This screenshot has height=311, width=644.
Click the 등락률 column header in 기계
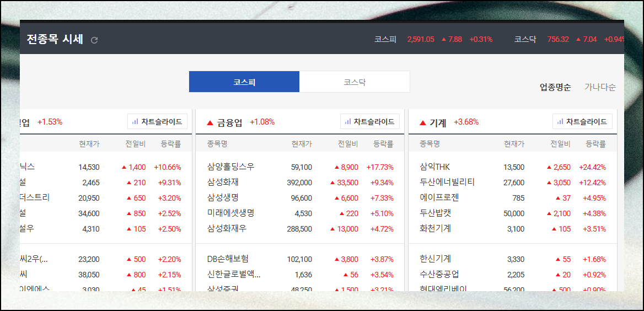596,144
